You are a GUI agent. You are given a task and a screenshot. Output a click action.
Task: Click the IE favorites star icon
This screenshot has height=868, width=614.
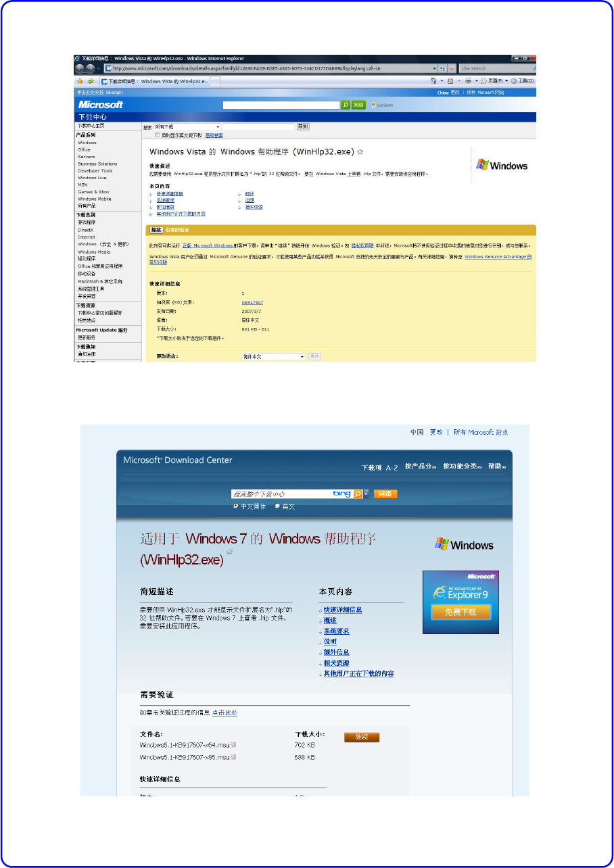pyautogui.click(x=80, y=81)
